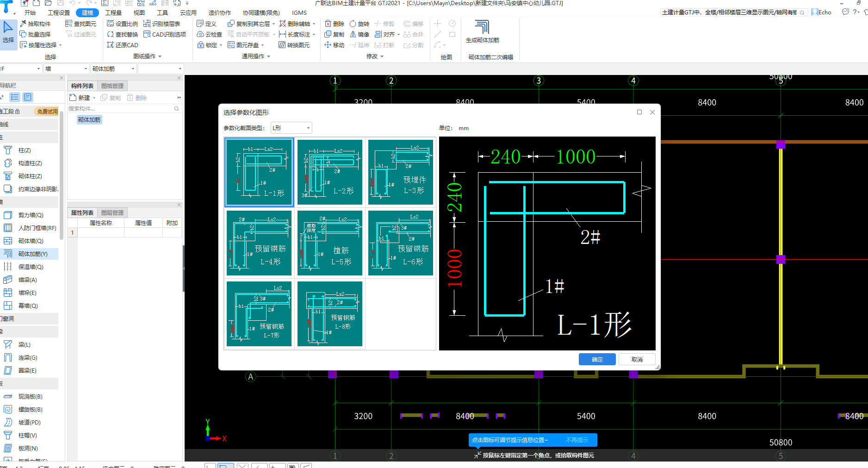868x468 pixels.
Task: Click 生成砌体加筋 generate masonry reinforcement
Action: 482,32
